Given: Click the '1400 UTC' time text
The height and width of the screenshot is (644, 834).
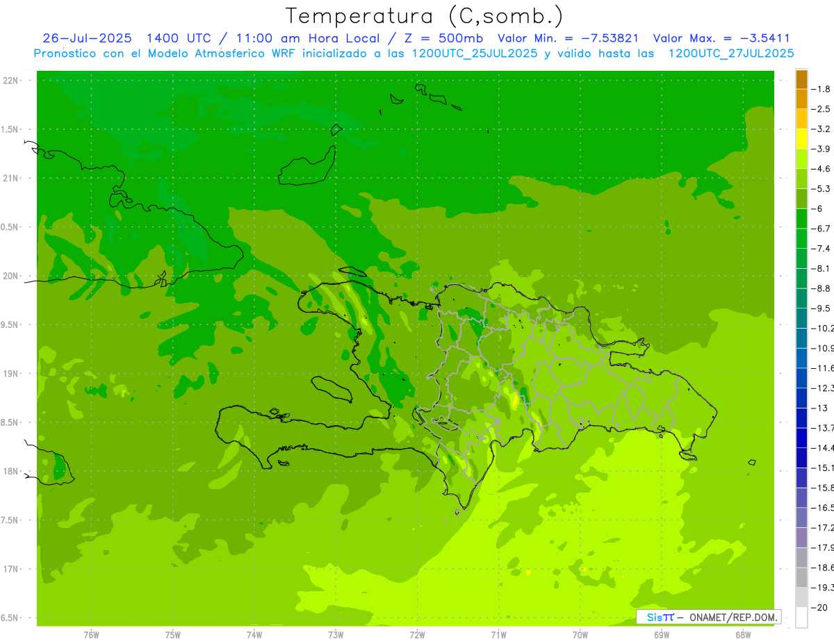Looking at the screenshot, I should click(x=180, y=38).
